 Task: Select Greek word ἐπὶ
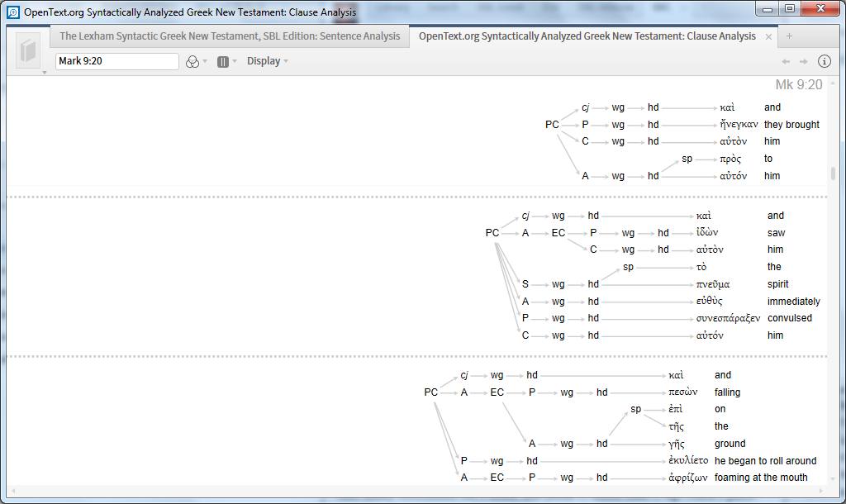click(675, 409)
